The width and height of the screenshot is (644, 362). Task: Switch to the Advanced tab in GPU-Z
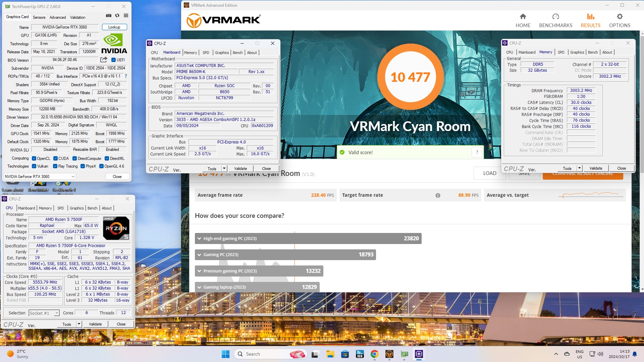click(58, 17)
